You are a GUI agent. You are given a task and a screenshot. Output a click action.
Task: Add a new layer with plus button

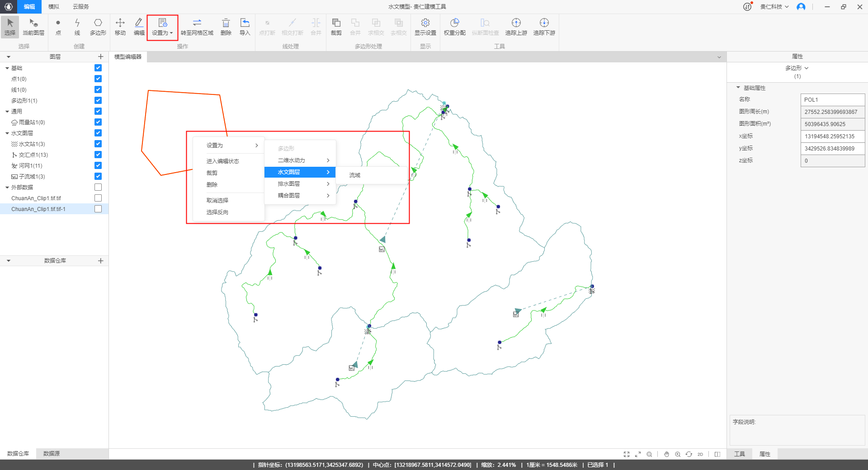pyautogui.click(x=100, y=57)
